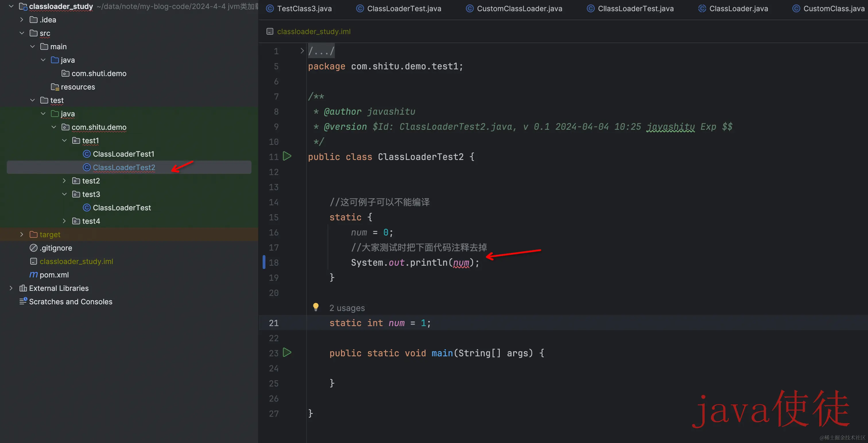
Task: Click the package com.shitu.demo.test1 statement
Action: pos(385,66)
